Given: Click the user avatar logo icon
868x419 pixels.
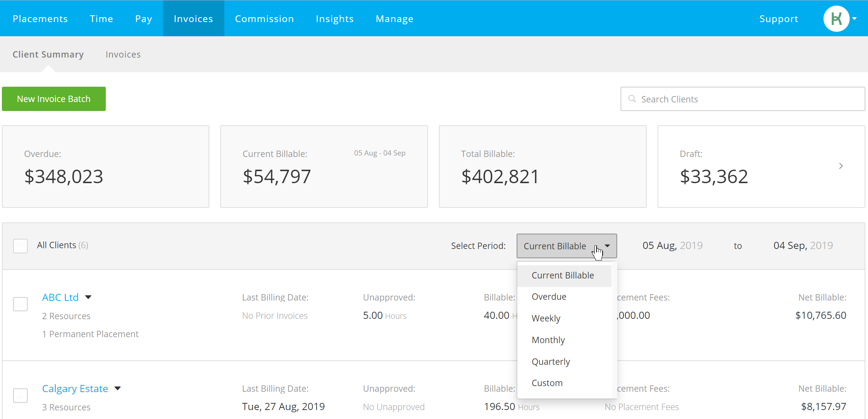Looking at the screenshot, I should click(x=836, y=19).
